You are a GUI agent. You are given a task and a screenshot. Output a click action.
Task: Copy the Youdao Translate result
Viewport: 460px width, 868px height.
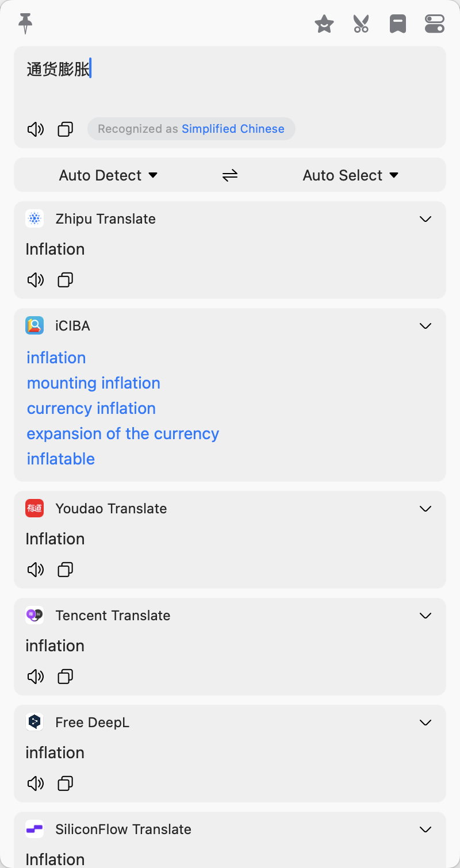click(x=66, y=570)
